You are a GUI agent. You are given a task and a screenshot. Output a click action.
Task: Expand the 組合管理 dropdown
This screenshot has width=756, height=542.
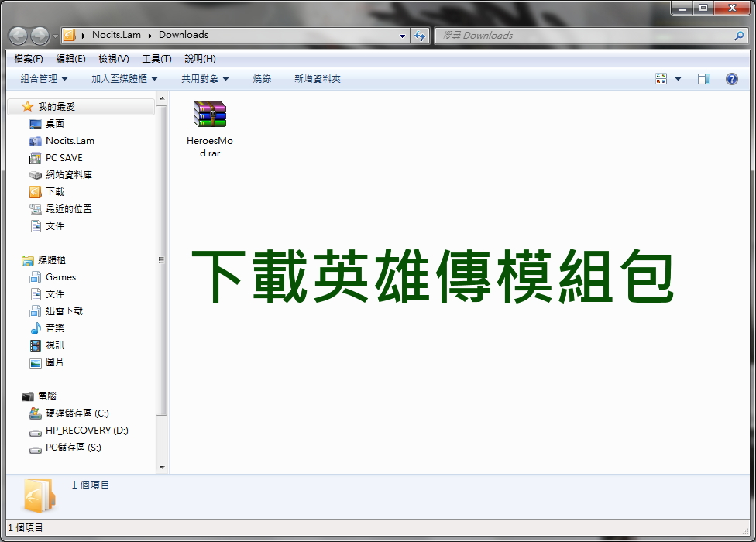[x=44, y=79]
